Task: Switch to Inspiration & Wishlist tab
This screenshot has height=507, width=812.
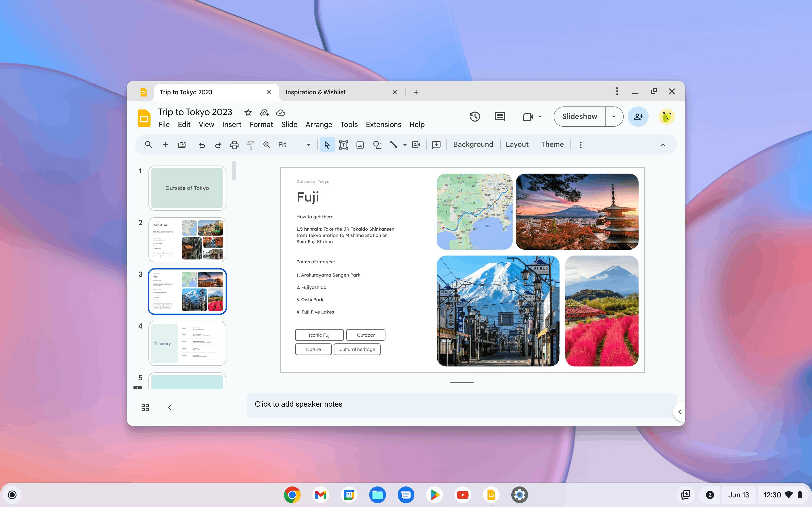Action: coord(315,92)
